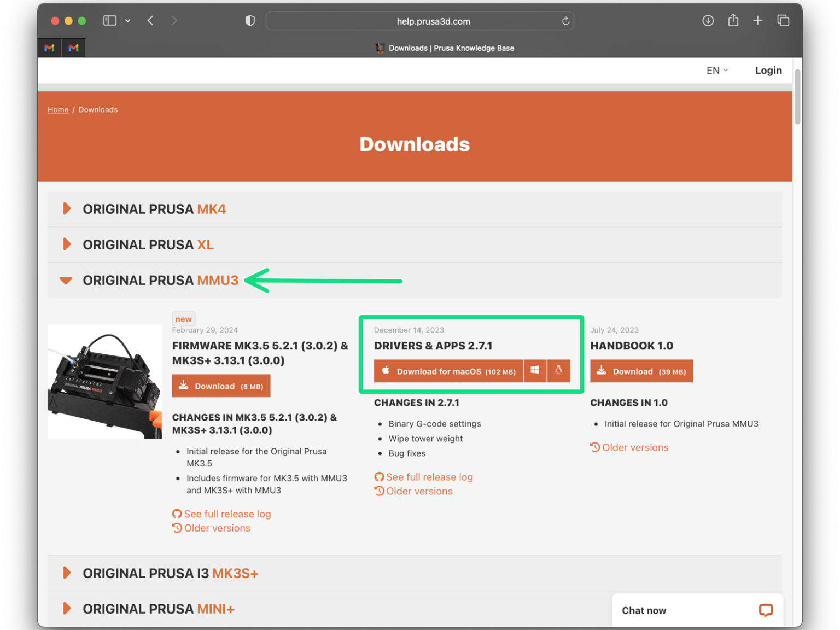The image size is (840, 630).
Task: Click the privacy shield icon
Action: click(250, 20)
